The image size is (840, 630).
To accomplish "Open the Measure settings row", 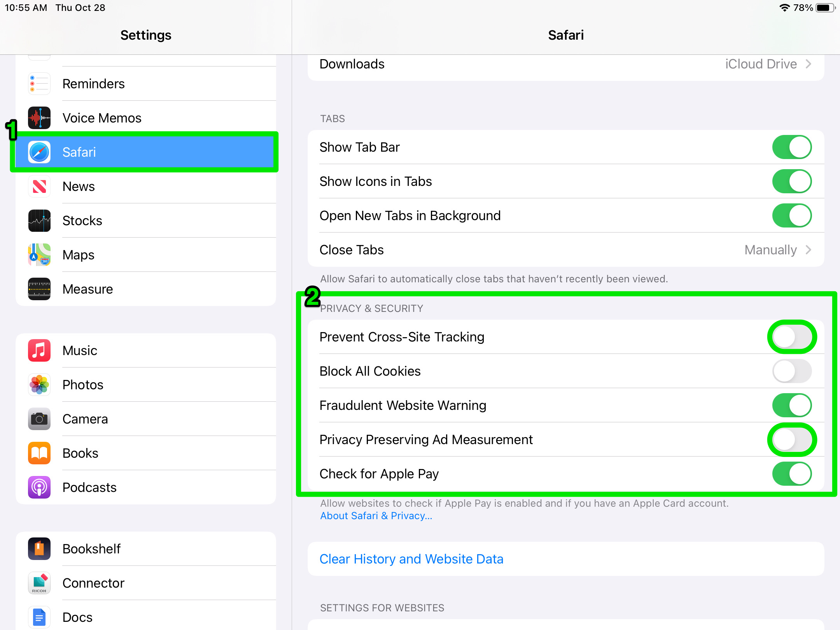I will coord(146,289).
